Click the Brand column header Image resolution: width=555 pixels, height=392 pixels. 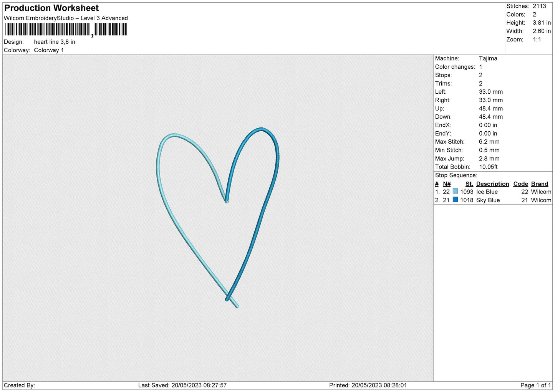click(540, 184)
